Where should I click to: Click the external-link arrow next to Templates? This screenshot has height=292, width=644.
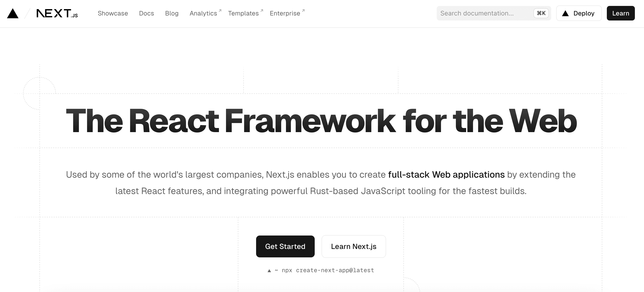[262, 10]
